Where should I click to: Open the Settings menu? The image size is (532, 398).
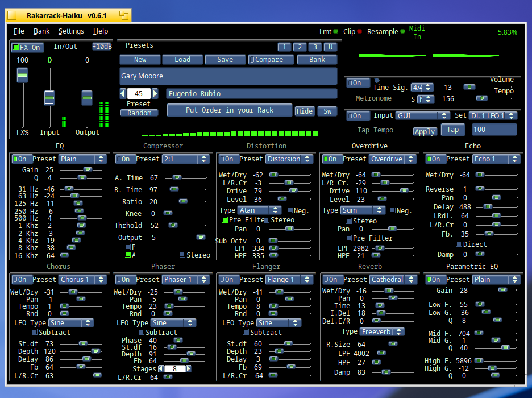coord(71,31)
